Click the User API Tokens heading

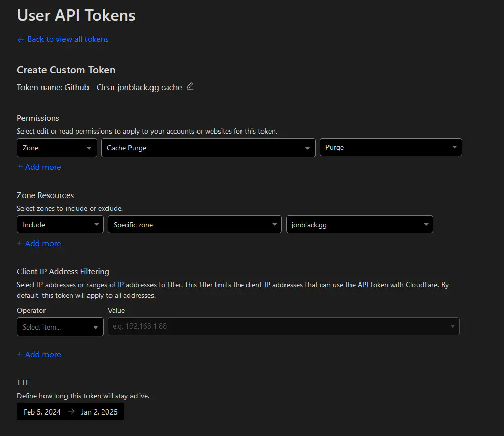pos(76,15)
